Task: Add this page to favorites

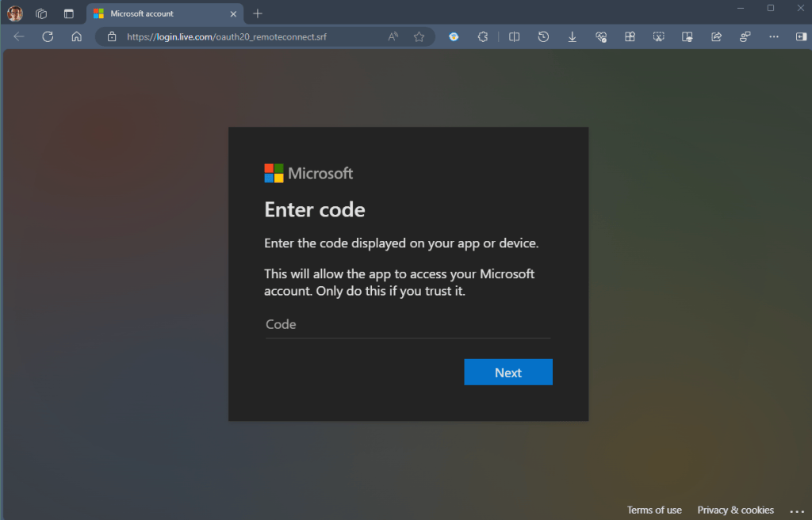Action: click(x=419, y=36)
